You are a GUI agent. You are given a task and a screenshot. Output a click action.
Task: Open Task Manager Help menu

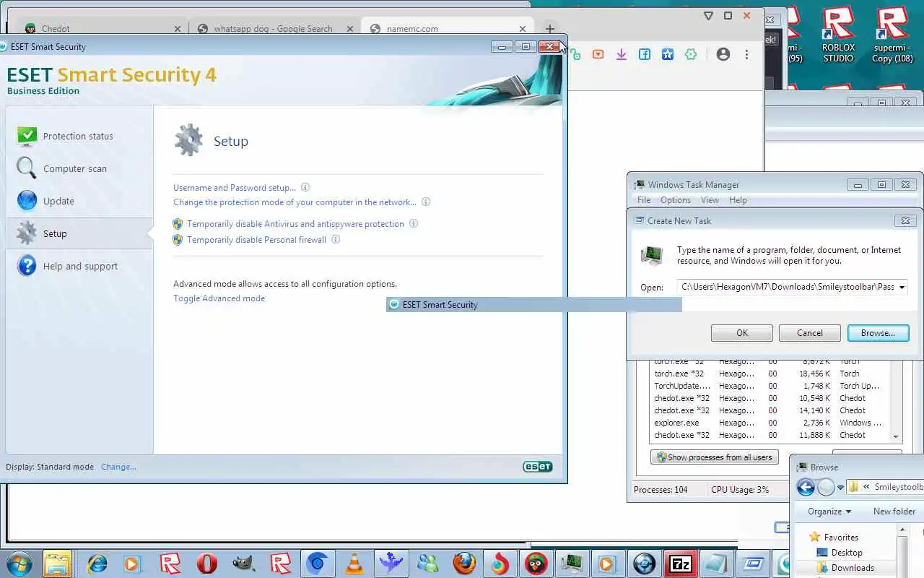[x=738, y=200]
